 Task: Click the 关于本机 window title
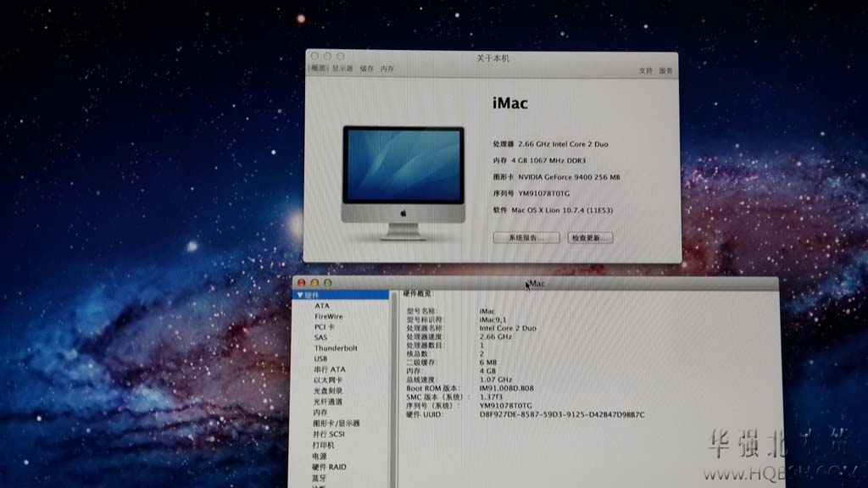[492, 58]
